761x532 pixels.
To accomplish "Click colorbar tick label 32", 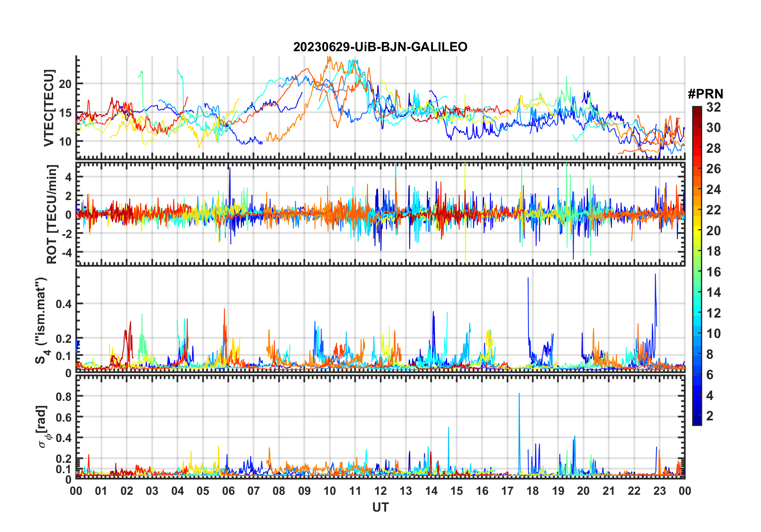I will [x=713, y=107].
